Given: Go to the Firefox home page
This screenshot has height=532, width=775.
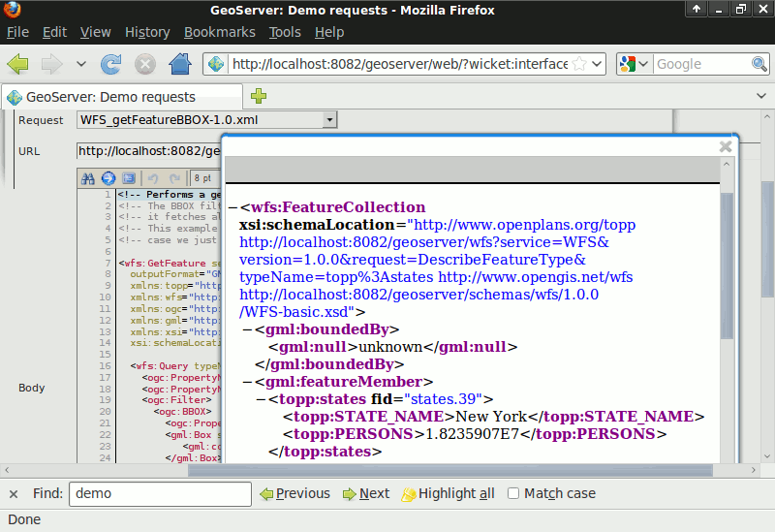Looking at the screenshot, I should pyautogui.click(x=180, y=64).
